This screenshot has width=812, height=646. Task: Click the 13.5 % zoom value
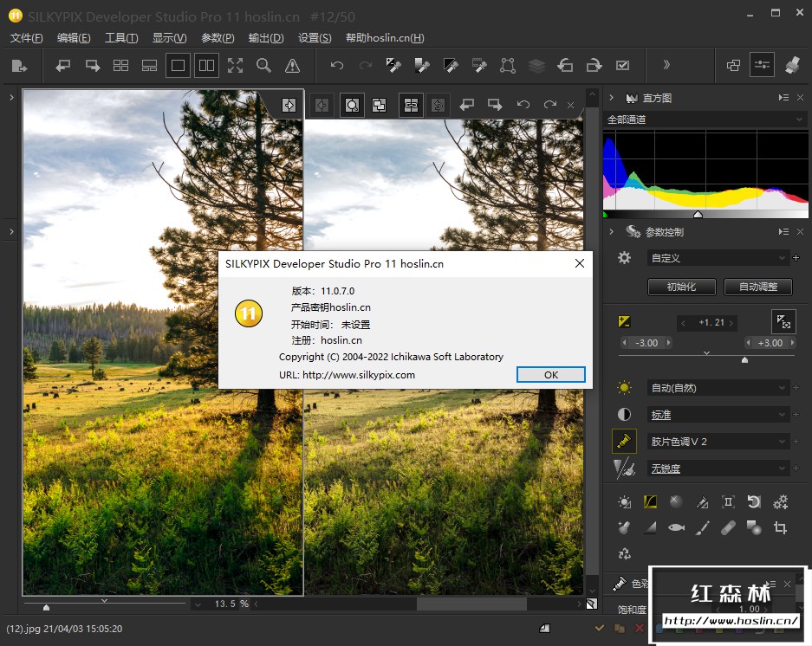point(231,604)
